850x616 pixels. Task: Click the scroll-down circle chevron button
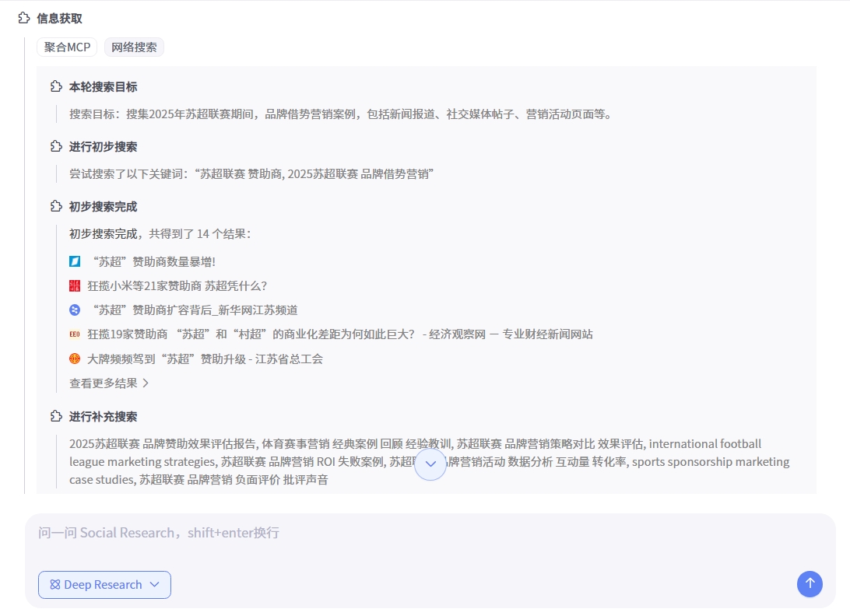[430, 464]
